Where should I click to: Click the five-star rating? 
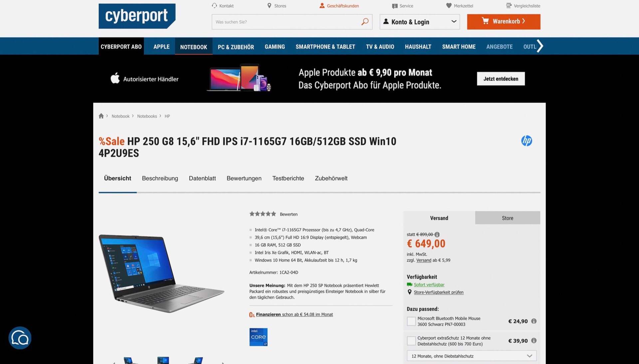(263, 214)
